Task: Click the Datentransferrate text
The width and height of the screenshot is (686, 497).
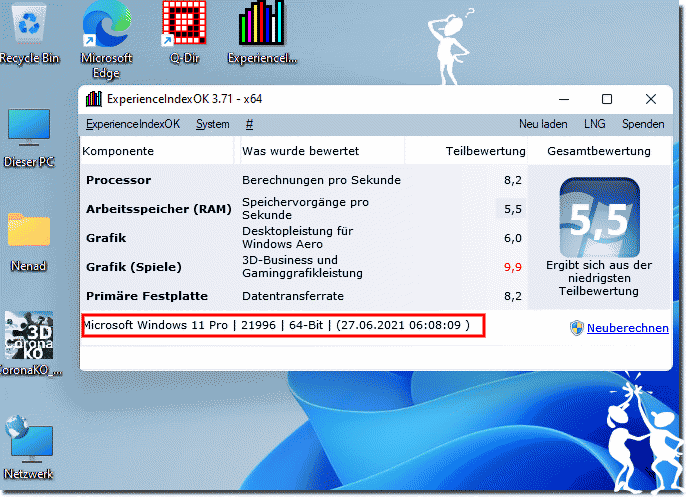Action: coord(293,296)
